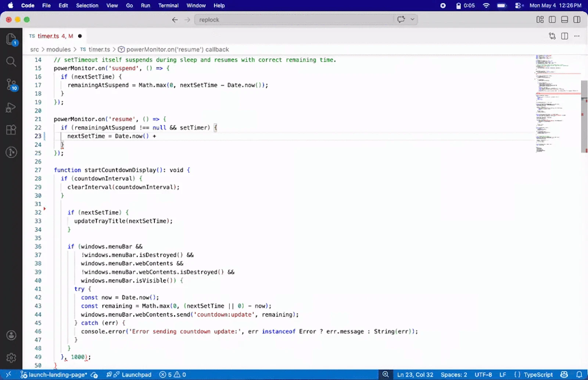This screenshot has width=588, height=380.
Task: Change indentation via Spaces: 2
Action: click(x=454, y=375)
